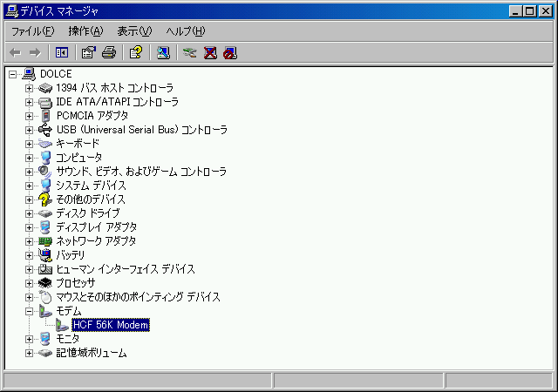
Task: Expand 1394 バス ホスト コントローラ node
Action: coord(29,88)
